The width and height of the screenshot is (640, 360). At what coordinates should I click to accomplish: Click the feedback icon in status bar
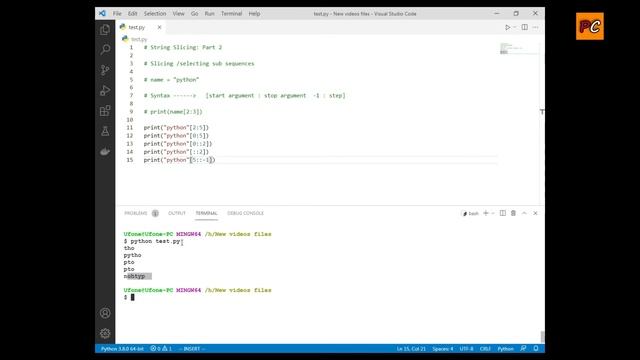(x=523, y=348)
